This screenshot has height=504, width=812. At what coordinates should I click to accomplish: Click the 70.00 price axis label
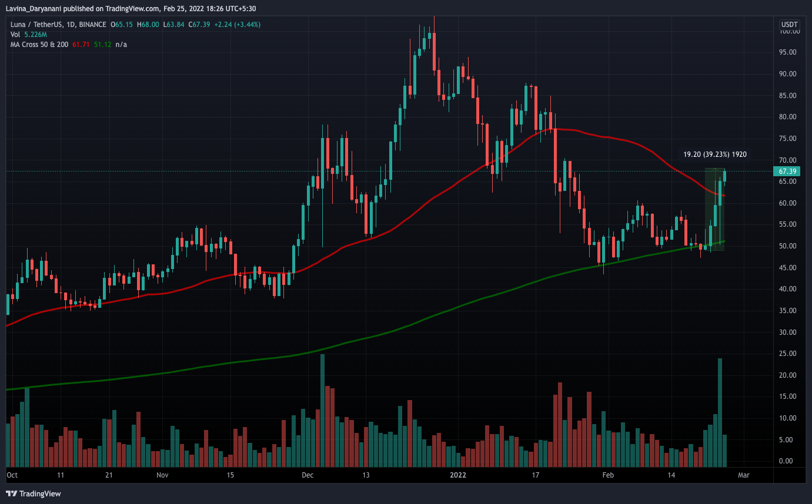click(787, 160)
